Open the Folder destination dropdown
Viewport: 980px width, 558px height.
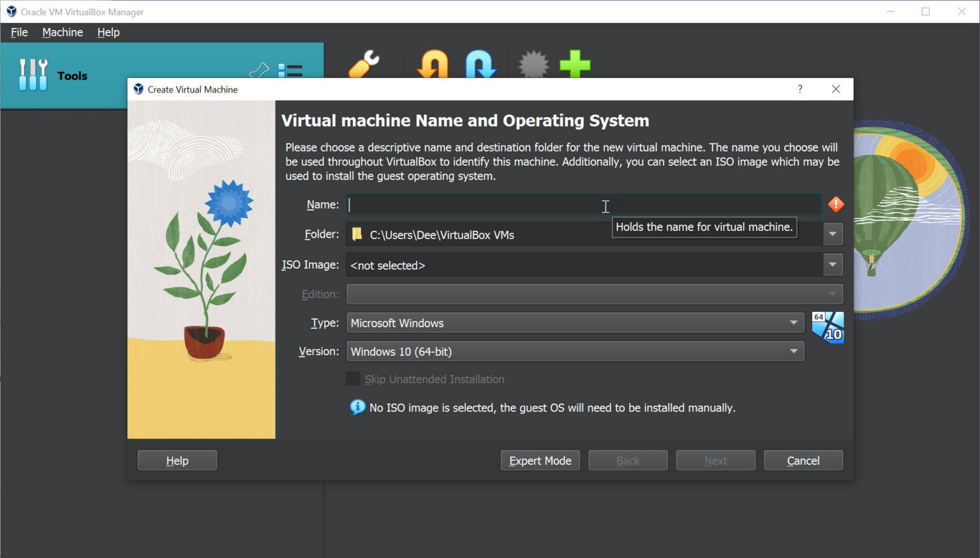coord(832,233)
